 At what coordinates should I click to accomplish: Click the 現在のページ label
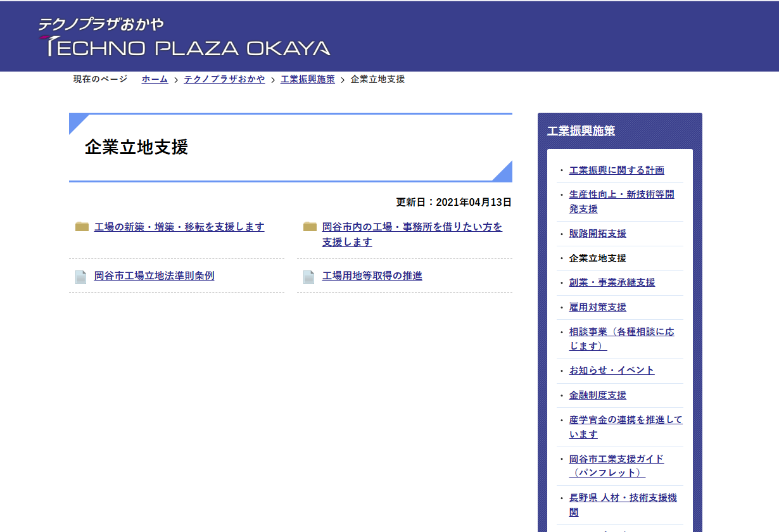point(100,79)
